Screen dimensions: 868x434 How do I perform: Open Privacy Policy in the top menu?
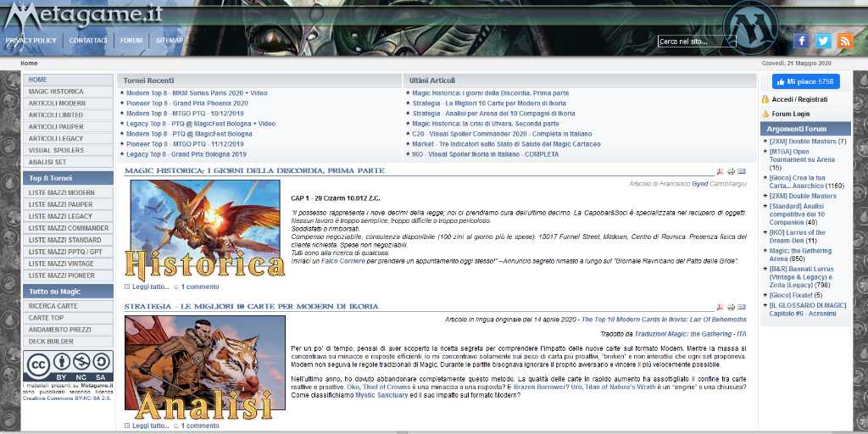click(31, 41)
